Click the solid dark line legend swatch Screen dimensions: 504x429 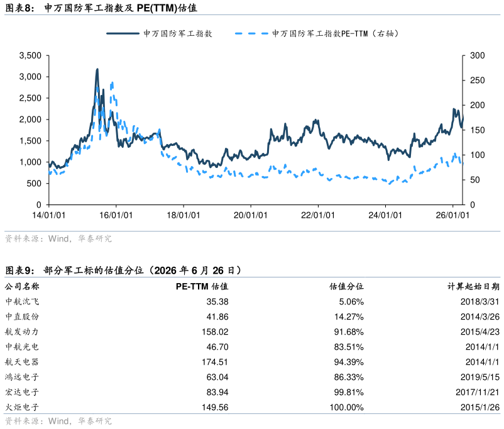(x=123, y=33)
